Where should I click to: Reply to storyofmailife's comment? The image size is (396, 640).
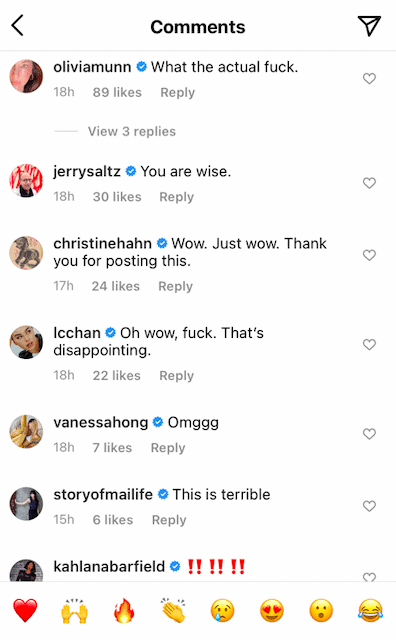[x=169, y=520]
